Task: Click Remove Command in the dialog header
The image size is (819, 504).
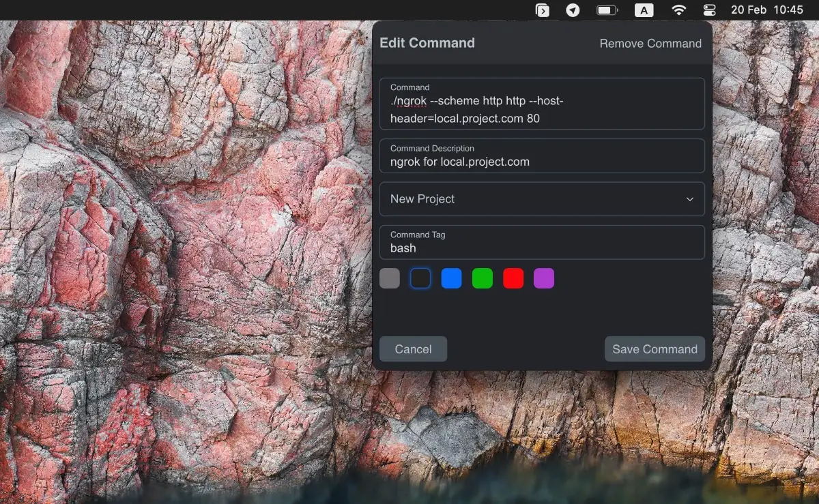Action: [650, 43]
